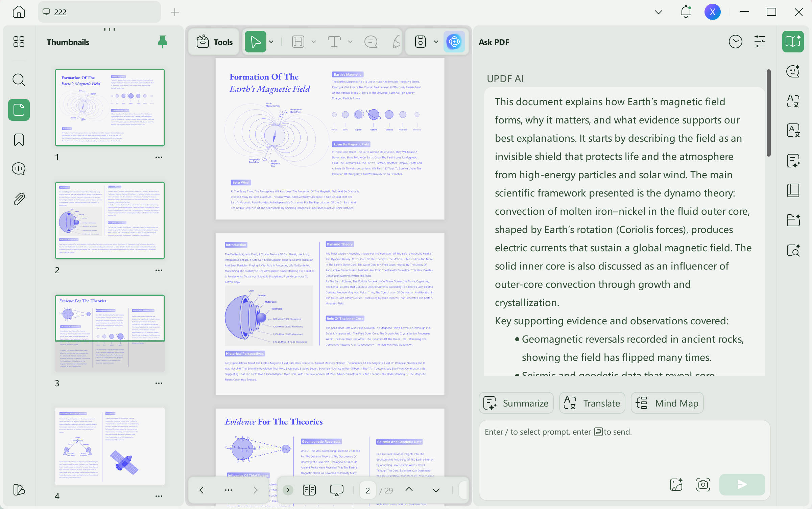
Task: Open the Tools menu
Action: pyautogui.click(x=214, y=42)
